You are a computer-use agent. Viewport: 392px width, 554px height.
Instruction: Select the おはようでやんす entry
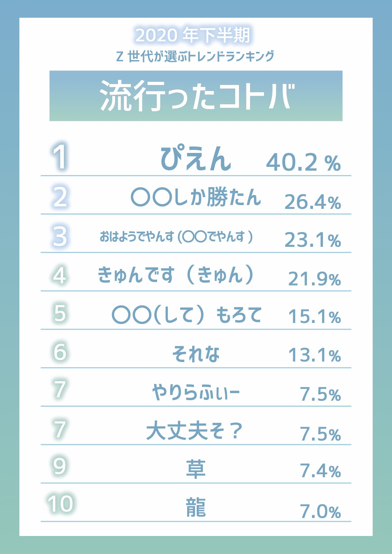coord(176,236)
